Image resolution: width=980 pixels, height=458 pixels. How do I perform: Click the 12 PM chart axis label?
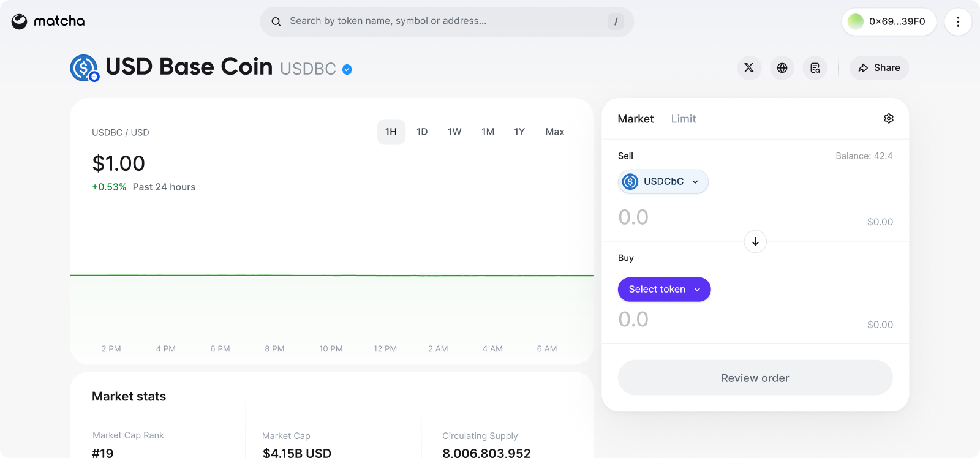pyautogui.click(x=385, y=349)
